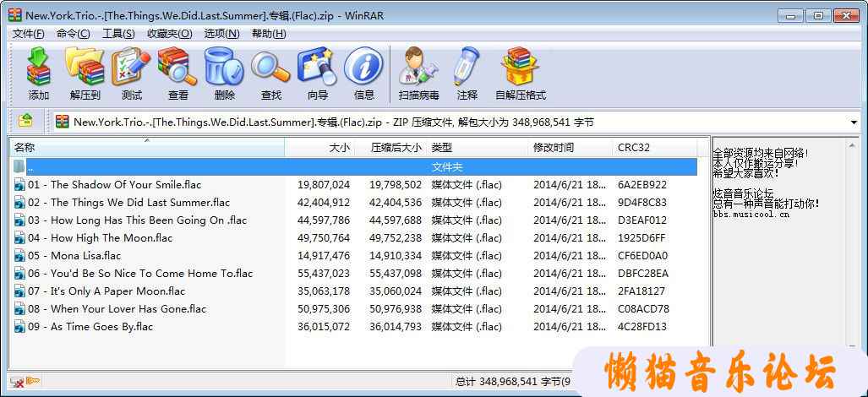This screenshot has width=868, height=397.
Task: Sort by the 名称 column header
Action: click(147, 148)
